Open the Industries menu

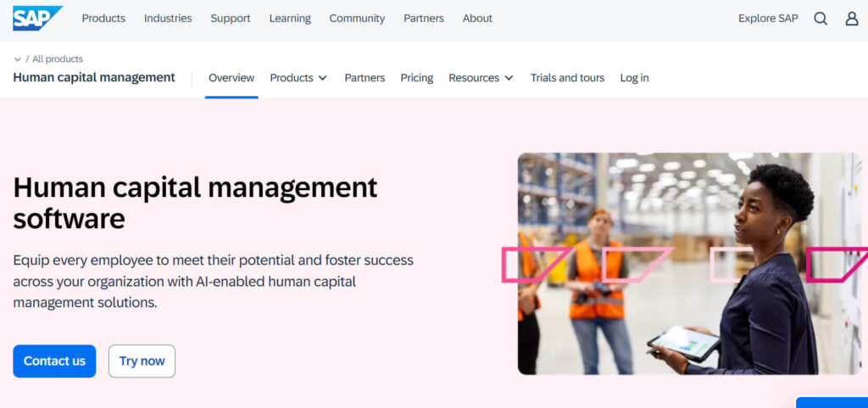click(168, 19)
